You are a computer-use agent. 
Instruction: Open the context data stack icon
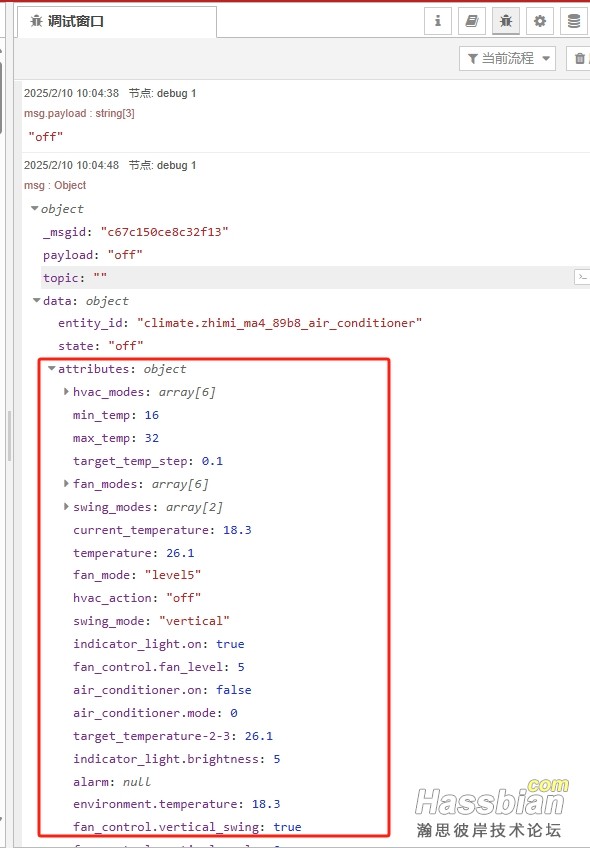[574, 21]
